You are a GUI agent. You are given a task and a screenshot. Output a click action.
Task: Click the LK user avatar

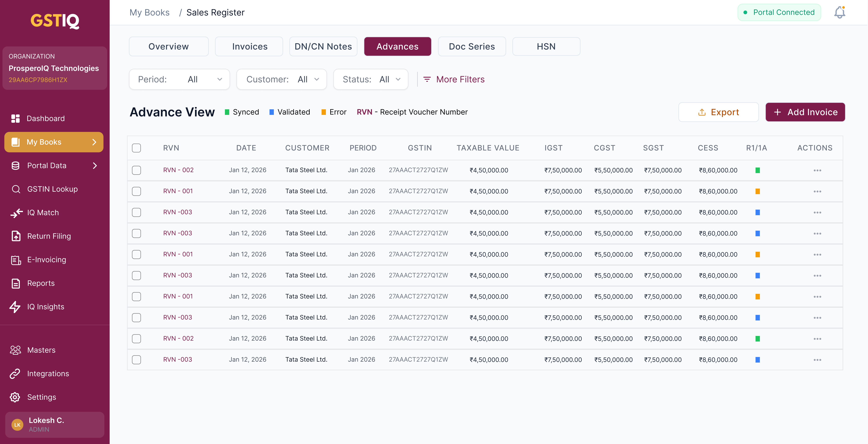point(17,425)
